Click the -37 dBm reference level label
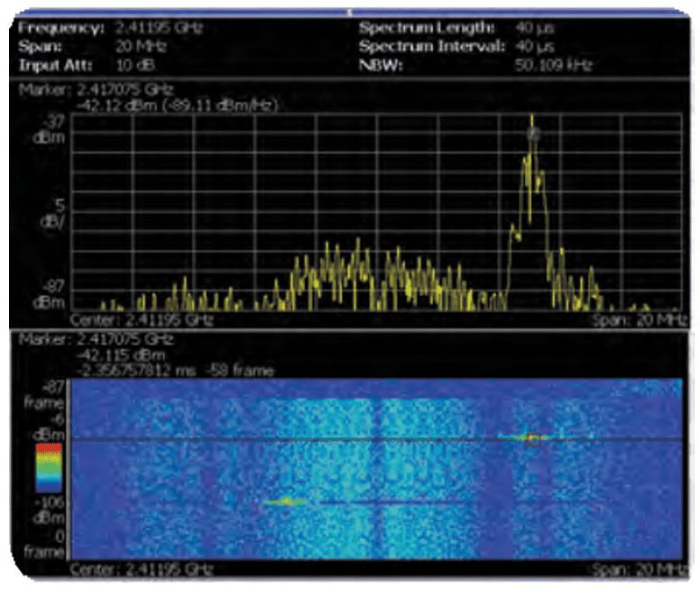 click(46, 126)
